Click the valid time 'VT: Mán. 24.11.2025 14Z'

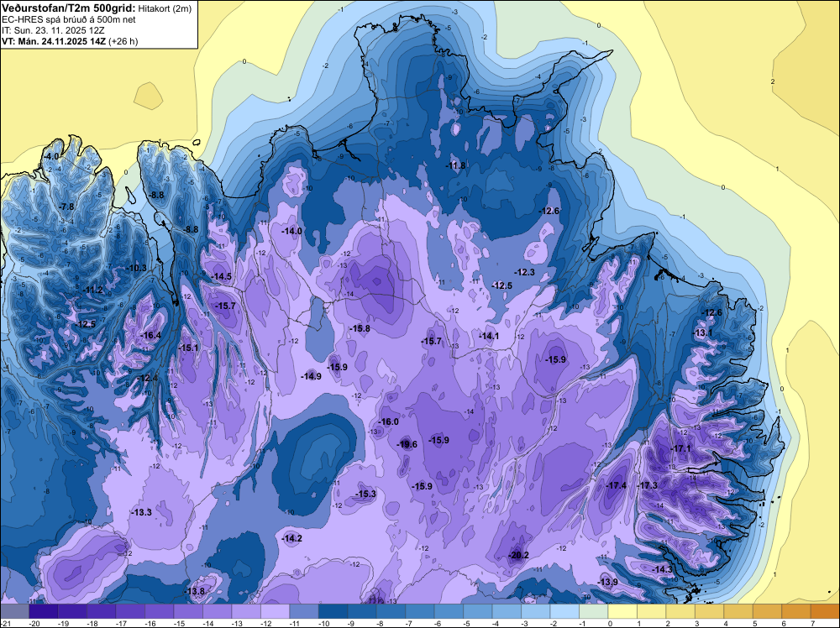54,41
